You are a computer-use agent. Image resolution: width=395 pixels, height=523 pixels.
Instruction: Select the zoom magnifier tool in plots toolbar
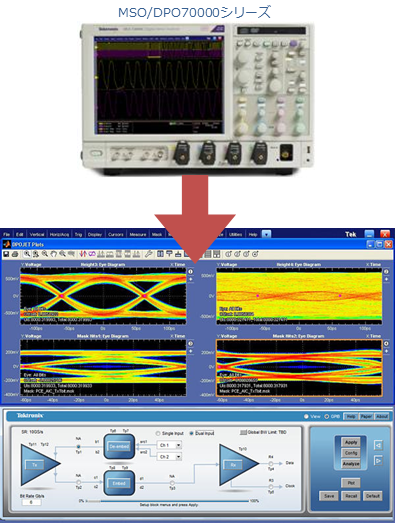[x=27, y=254]
